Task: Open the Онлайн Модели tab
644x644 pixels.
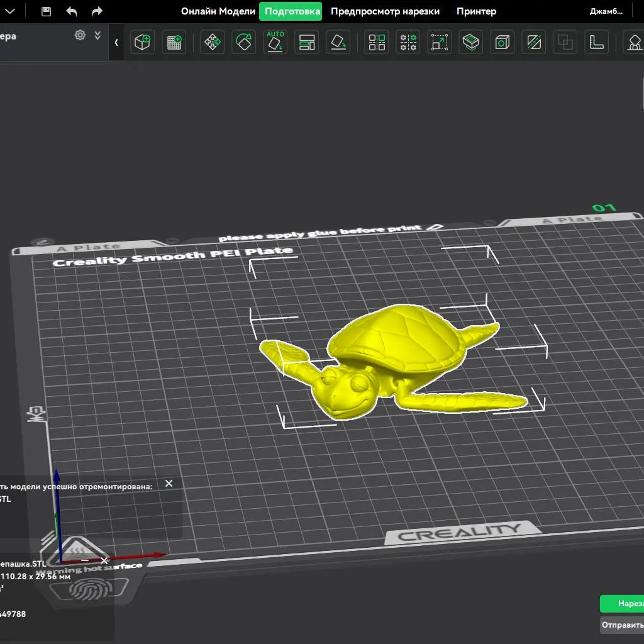Action: click(x=218, y=11)
